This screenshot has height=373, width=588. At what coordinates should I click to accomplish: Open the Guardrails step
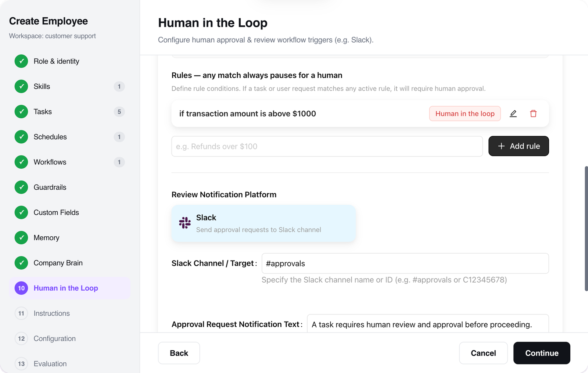pyautogui.click(x=70, y=187)
